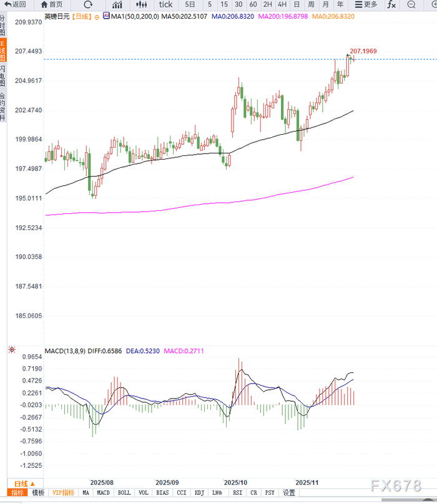Open the 设置 settings button
Image resolution: width=437 pixels, height=504 pixels.
tap(289, 492)
